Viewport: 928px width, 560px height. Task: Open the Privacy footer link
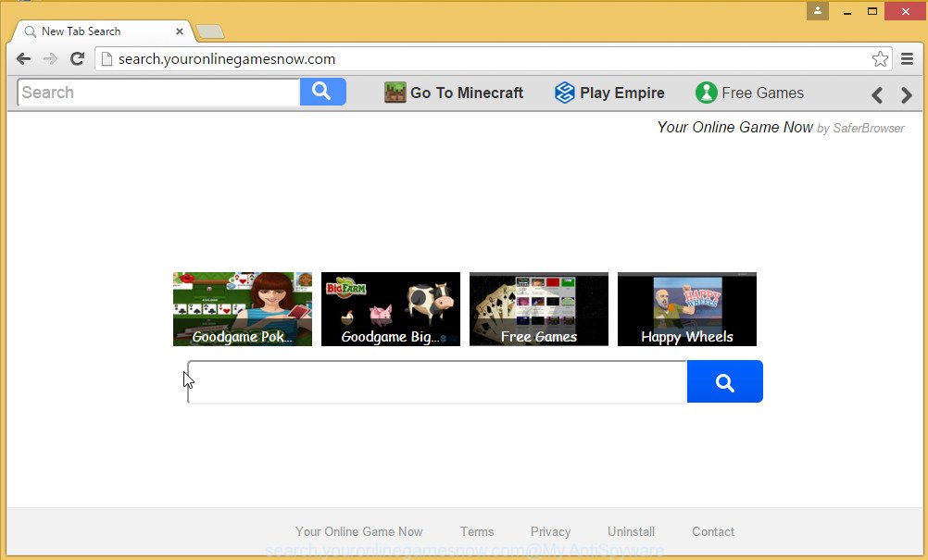point(550,531)
